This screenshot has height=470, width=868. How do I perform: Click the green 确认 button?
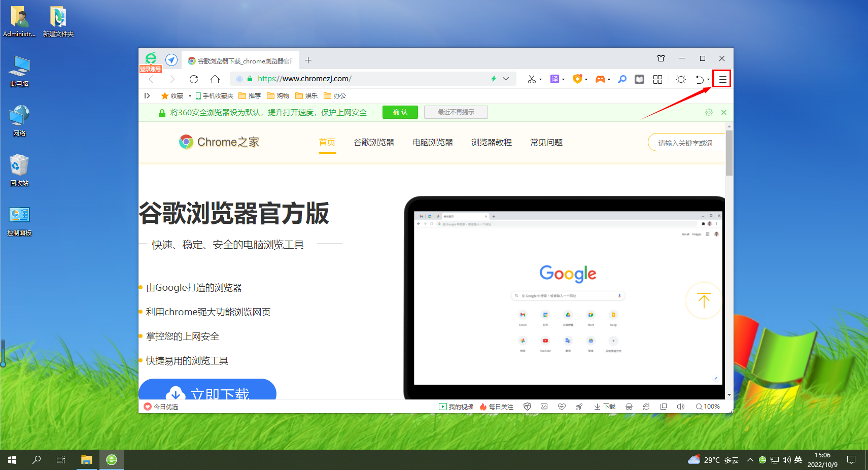pyautogui.click(x=400, y=112)
